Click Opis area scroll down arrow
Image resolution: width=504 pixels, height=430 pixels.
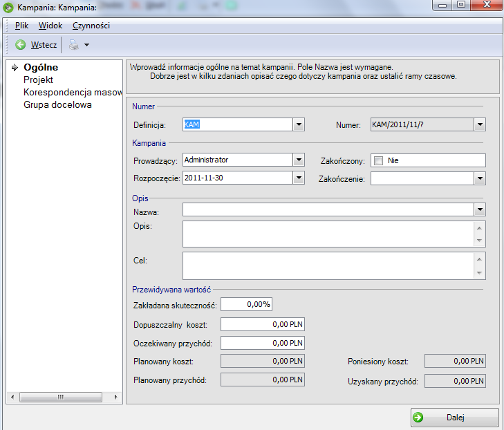[x=479, y=241]
